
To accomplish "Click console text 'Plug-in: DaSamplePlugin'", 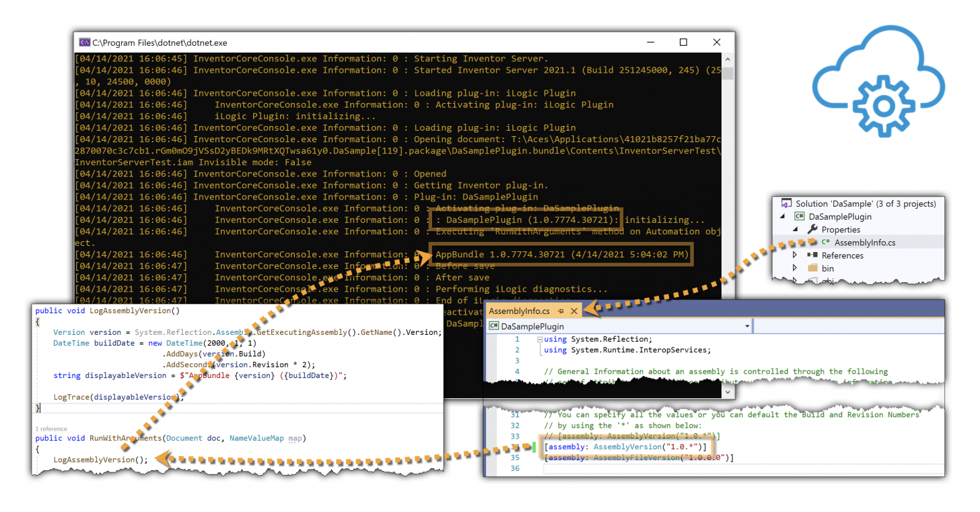I will (476, 197).
